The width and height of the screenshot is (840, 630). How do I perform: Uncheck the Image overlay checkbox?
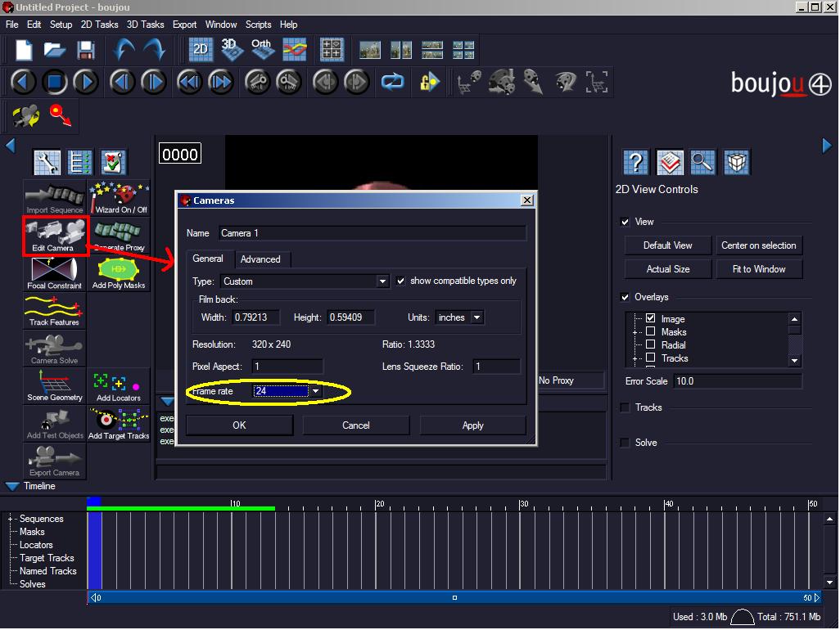pyautogui.click(x=650, y=318)
